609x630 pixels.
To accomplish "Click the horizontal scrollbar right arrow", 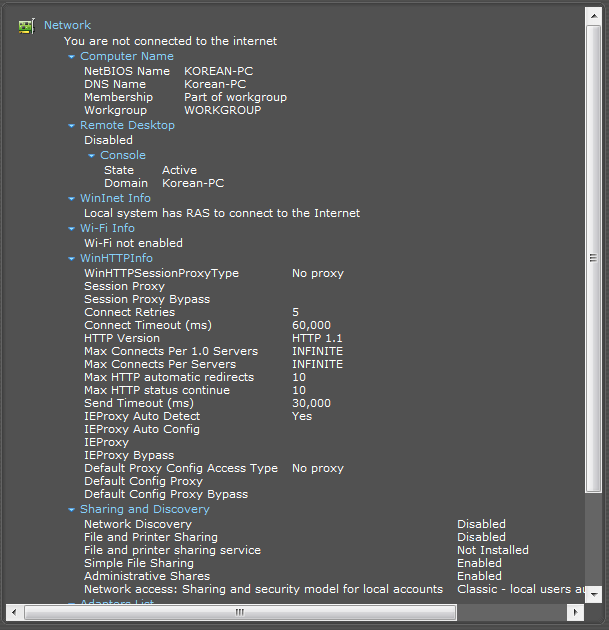I will click(575, 612).
